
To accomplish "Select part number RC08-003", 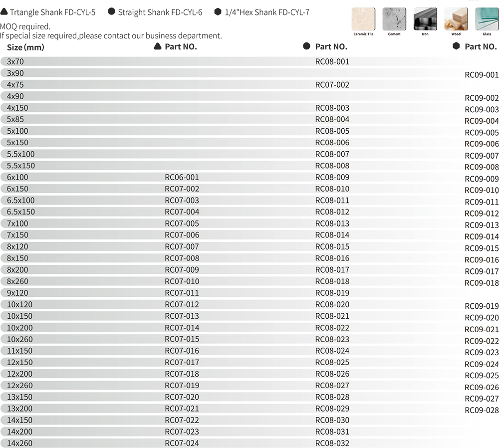I will [x=332, y=108].
